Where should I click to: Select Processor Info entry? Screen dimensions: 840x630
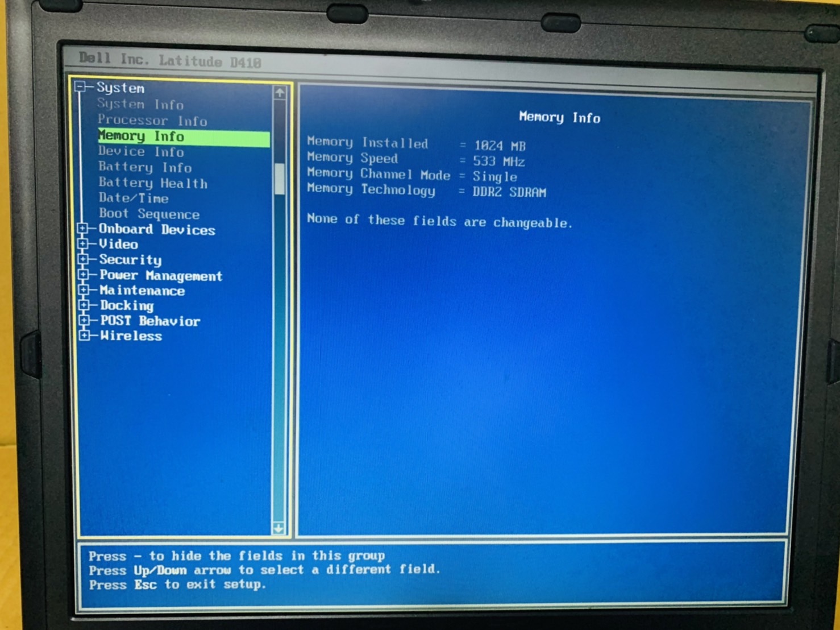point(152,120)
